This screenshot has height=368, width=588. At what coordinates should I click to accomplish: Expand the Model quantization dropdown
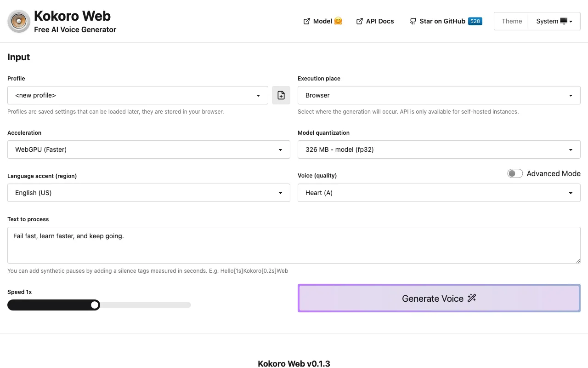[x=439, y=149]
